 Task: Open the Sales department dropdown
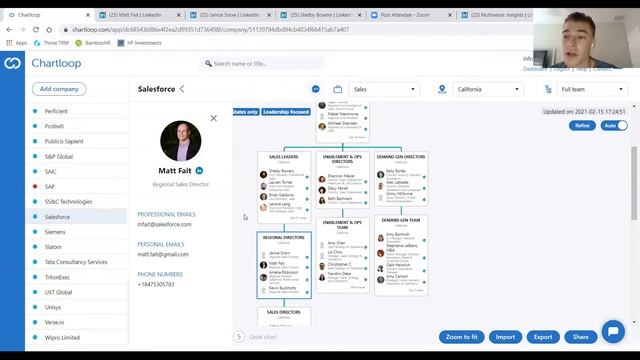point(384,89)
